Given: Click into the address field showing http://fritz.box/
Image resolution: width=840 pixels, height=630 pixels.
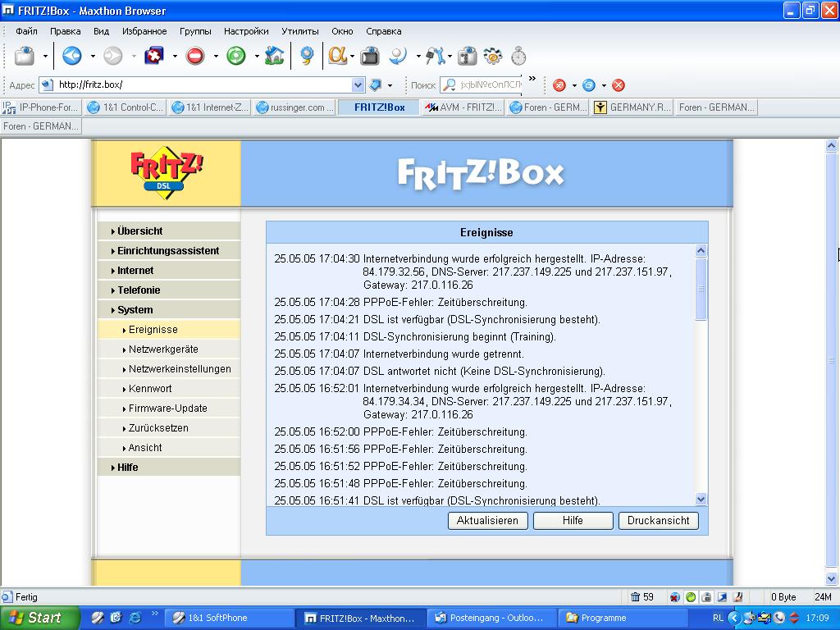Looking at the screenshot, I should pos(203,84).
